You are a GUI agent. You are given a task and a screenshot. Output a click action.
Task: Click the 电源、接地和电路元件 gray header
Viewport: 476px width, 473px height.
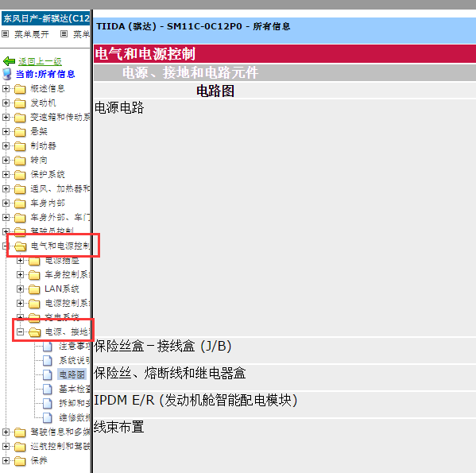pos(284,73)
